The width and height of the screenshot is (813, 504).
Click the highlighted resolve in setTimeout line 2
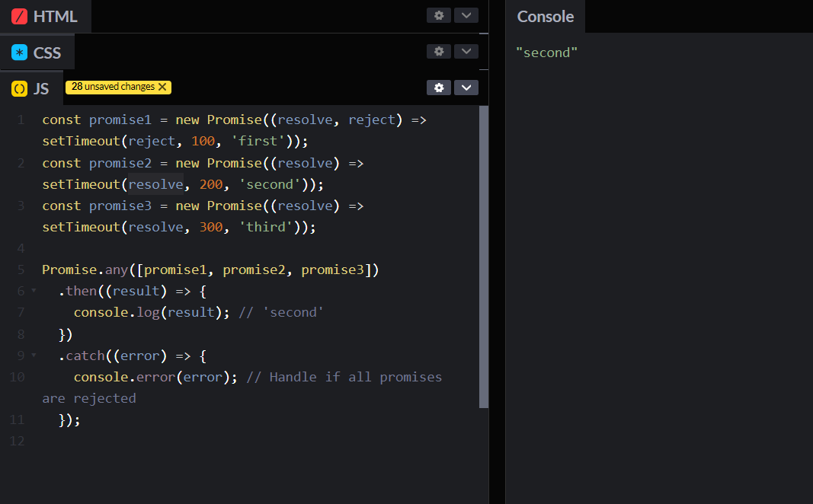[x=155, y=184]
